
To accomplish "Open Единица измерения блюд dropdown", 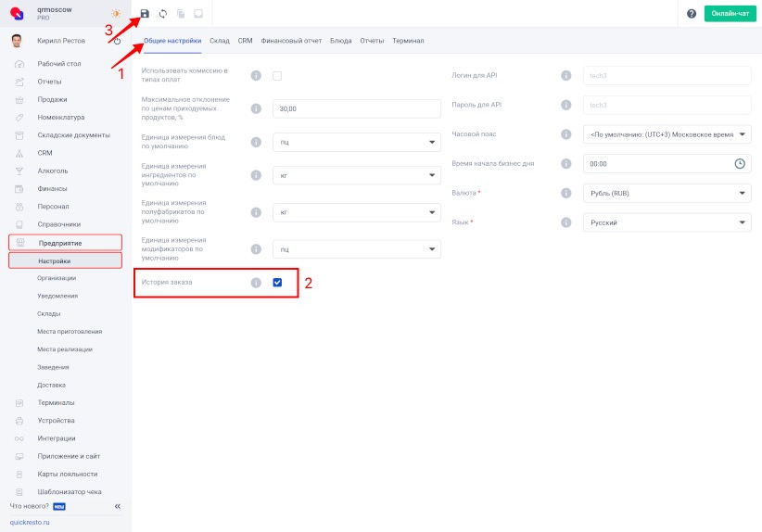I will 357,142.
